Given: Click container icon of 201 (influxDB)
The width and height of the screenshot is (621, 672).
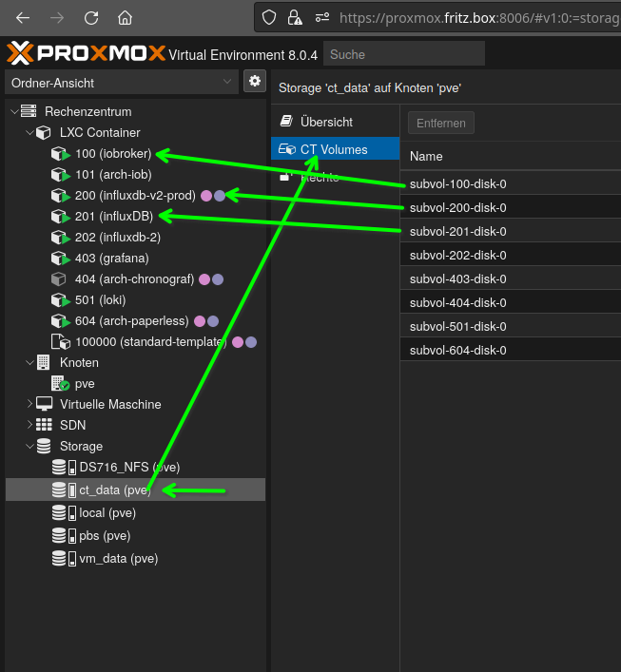Looking at the screenshot, I should (x=60, y=217).
